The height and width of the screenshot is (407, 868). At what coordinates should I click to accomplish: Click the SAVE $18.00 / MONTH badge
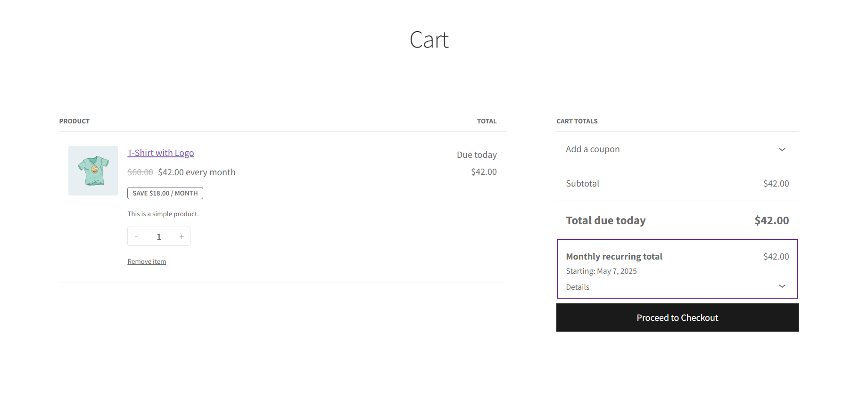165,193
